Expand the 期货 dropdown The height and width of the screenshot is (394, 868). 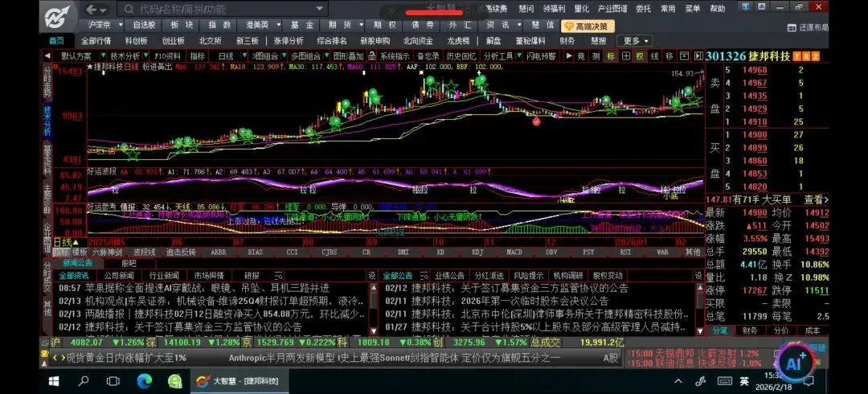click(x=360, y=25)
